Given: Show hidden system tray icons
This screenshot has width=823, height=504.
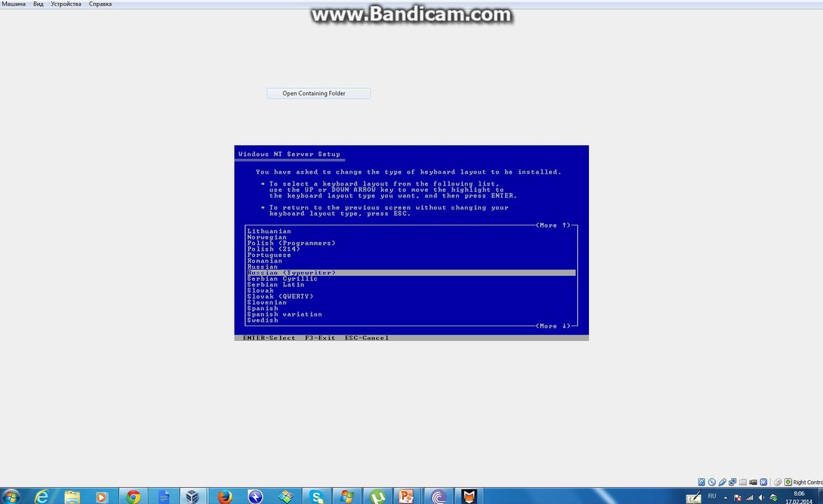Looking at the screenshot, I should click(726, 497).
